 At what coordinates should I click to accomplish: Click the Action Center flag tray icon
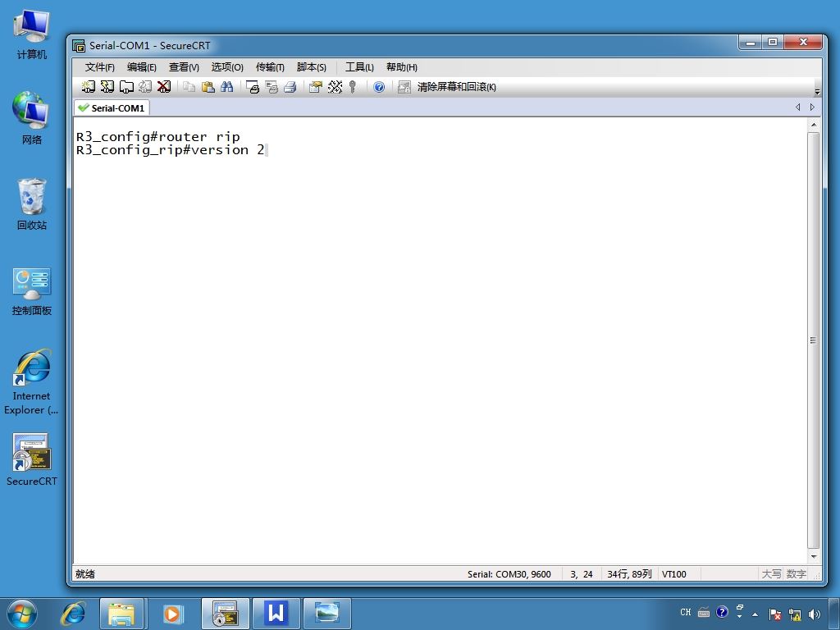coord(774,614)
